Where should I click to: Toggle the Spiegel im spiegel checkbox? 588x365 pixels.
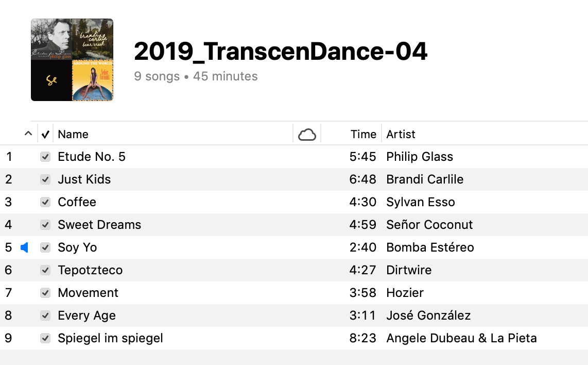pyautogui.click(x=45, y=338)
